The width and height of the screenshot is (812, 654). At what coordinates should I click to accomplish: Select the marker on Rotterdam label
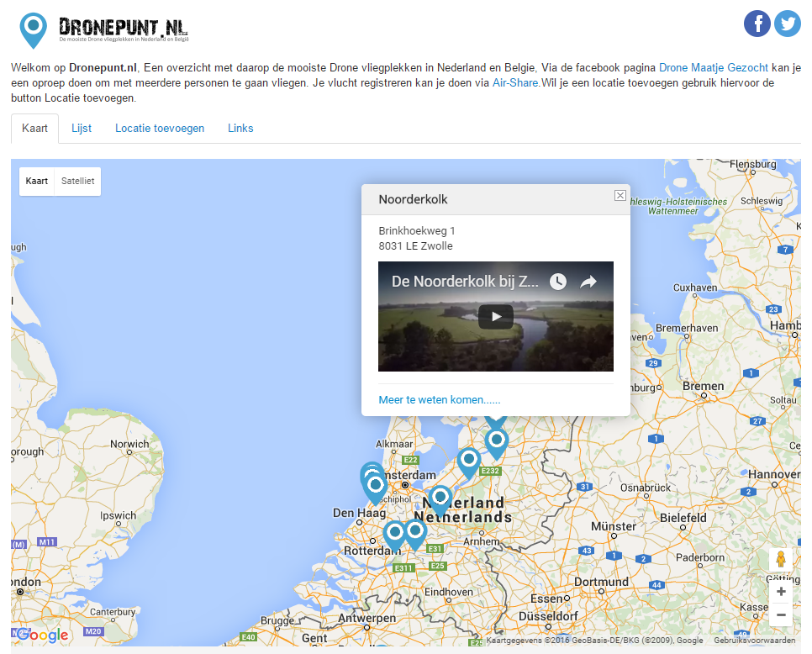tap(394, 536)
